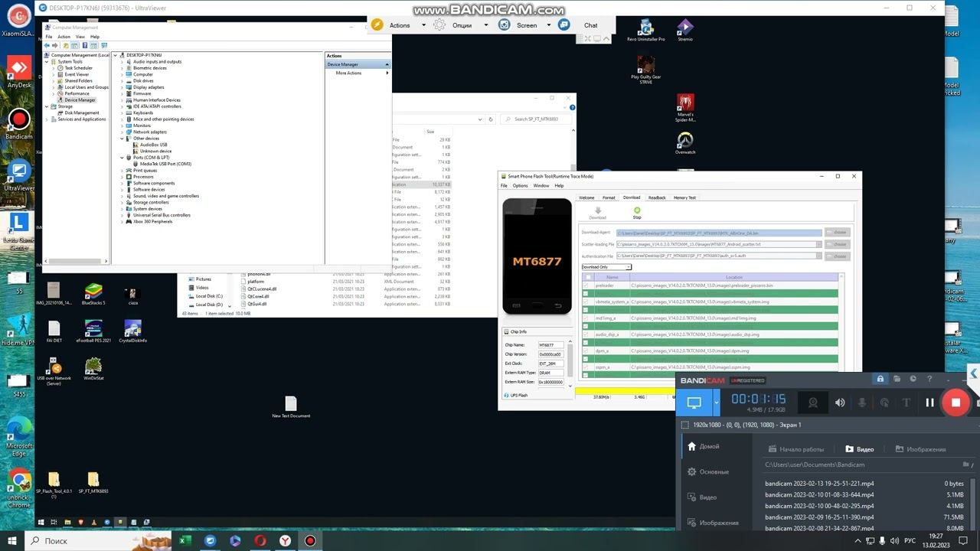Click choose button for Scatter-loading File
The width and height of the screenshot is (980, 551).
[x=838, y=245]
